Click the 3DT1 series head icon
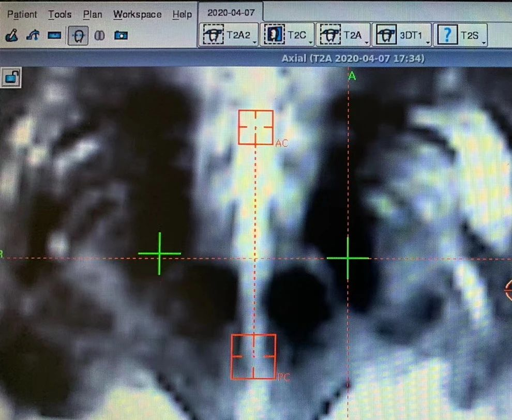Image resolution: width=512 pixels, height=420 pixels. 386,34
